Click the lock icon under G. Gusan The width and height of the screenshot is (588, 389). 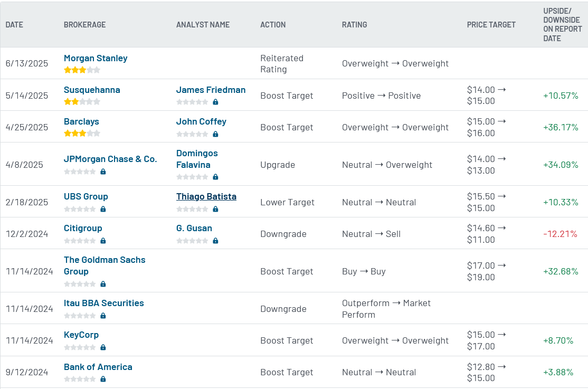click(x=216, y=241)
